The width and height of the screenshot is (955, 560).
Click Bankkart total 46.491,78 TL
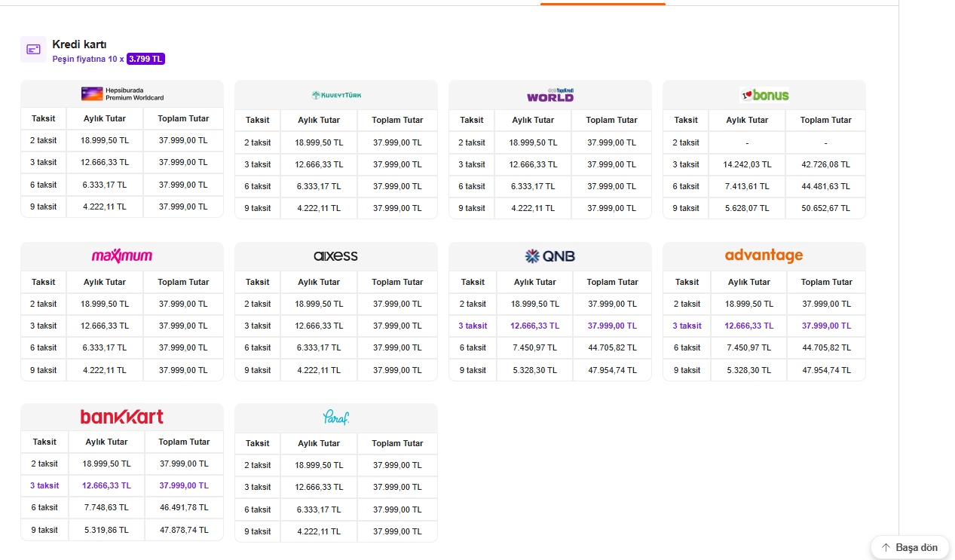pyautogui.click(x=184, y=507)
